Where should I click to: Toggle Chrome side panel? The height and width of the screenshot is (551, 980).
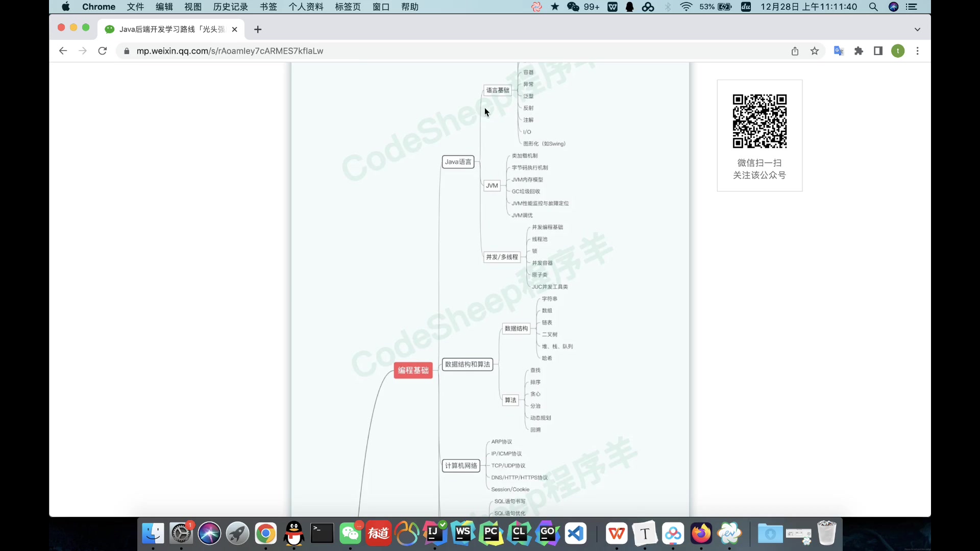tap(878, 51)
